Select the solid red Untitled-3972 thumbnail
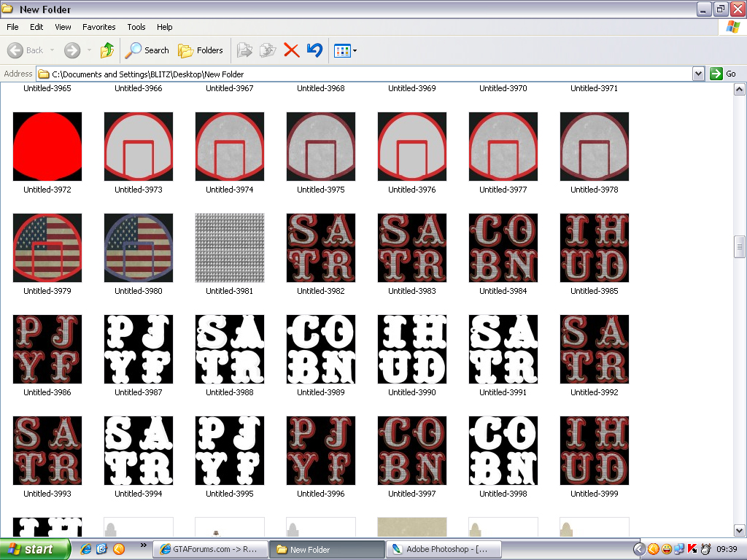 tap(47, 147)
